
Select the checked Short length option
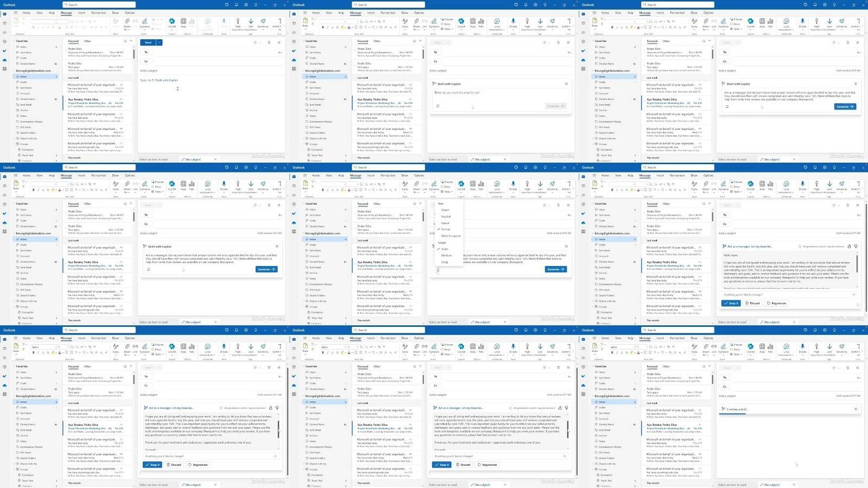pyautogui.click(x=445, y=249)
